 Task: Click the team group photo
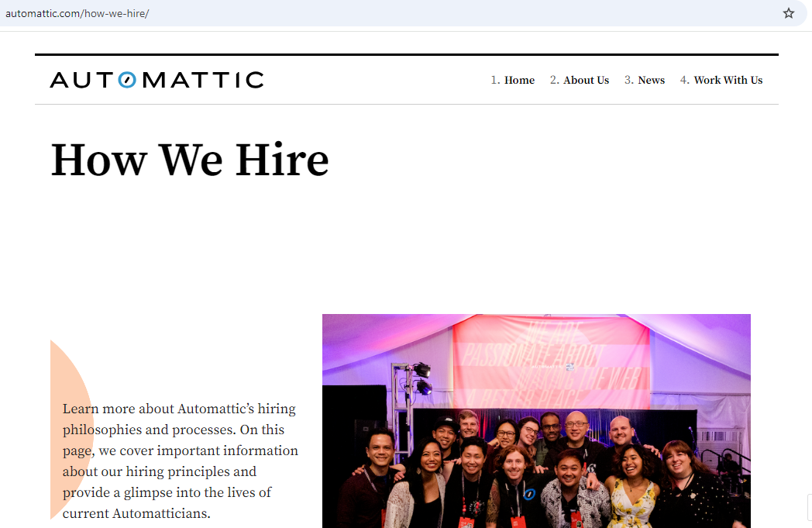tap(536, 421)
